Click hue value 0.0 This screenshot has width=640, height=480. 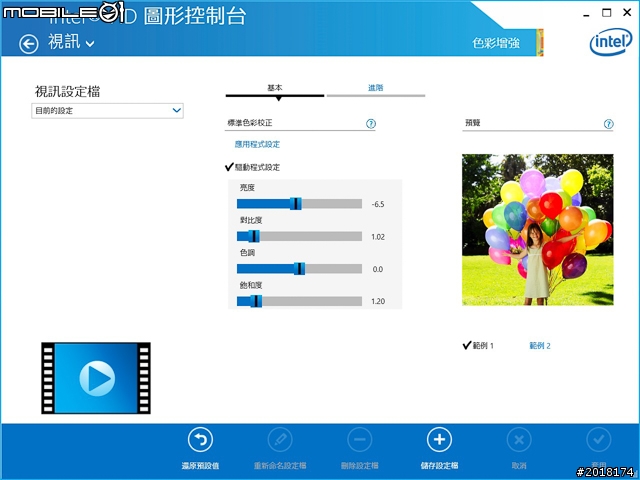[378, 269]
